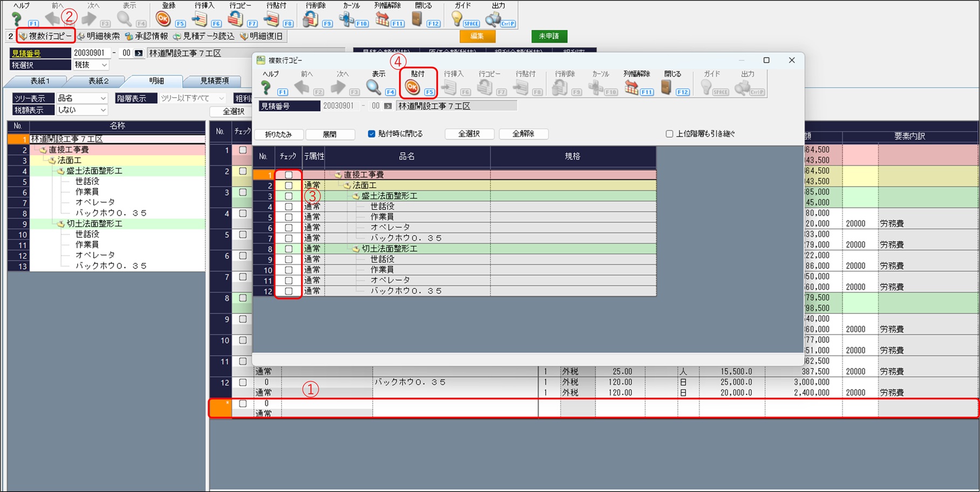This screenshot has width=980, height=492.
Task: Check the box for 直接工事費 row
Action: click(289, 175)
